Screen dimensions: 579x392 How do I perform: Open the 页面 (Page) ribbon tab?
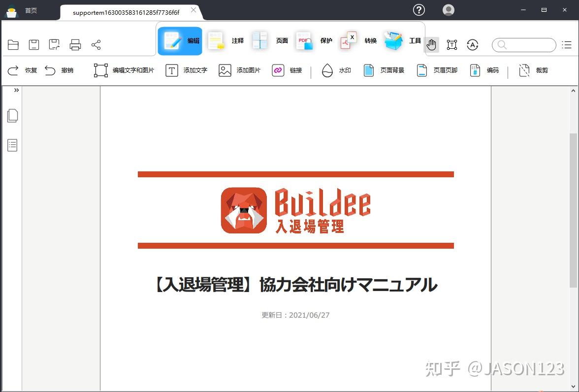coord(270,41)
